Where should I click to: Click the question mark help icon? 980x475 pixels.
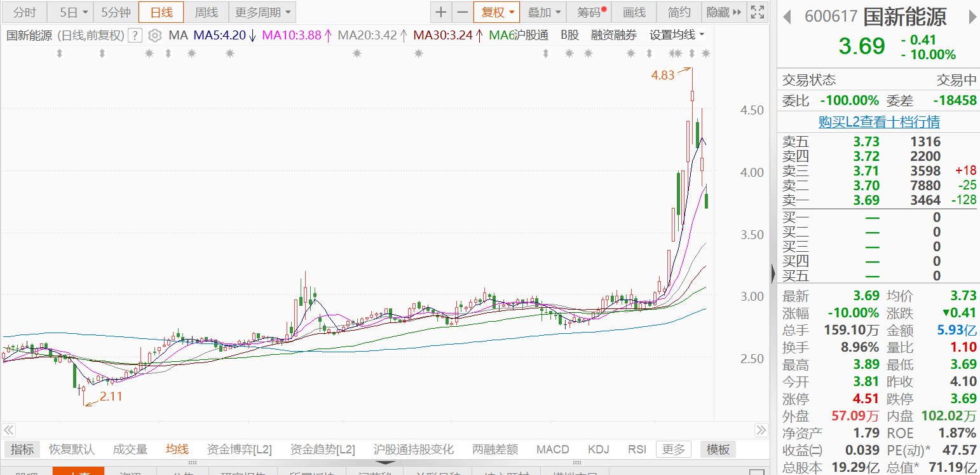click(134, 36)
